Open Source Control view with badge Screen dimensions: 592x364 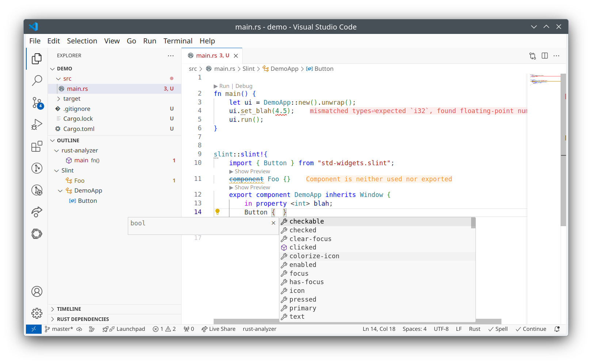point(37,102)
